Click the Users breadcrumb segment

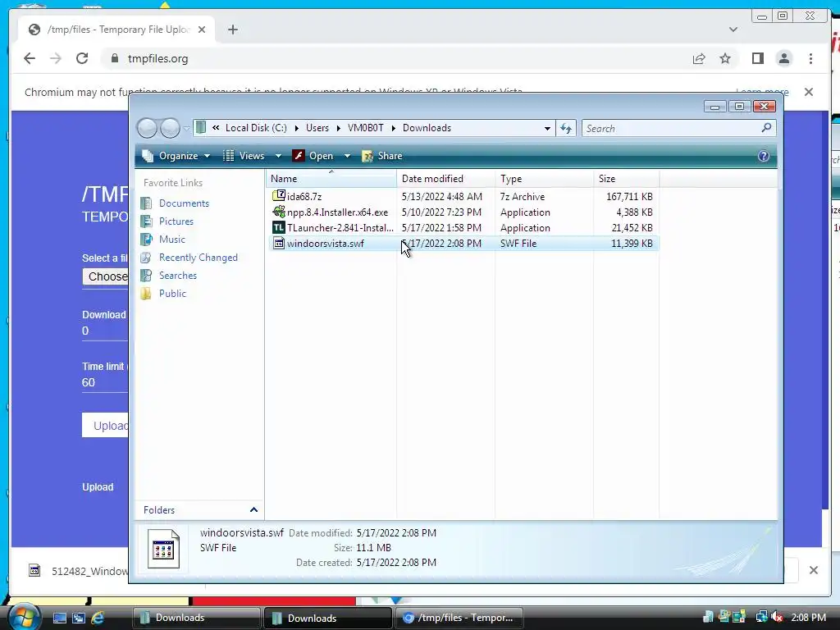click(317, 128)
